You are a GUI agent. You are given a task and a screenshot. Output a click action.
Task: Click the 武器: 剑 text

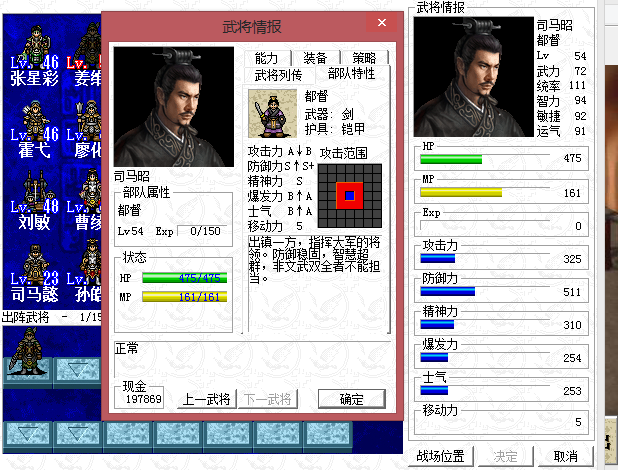(x=329, y=114)
